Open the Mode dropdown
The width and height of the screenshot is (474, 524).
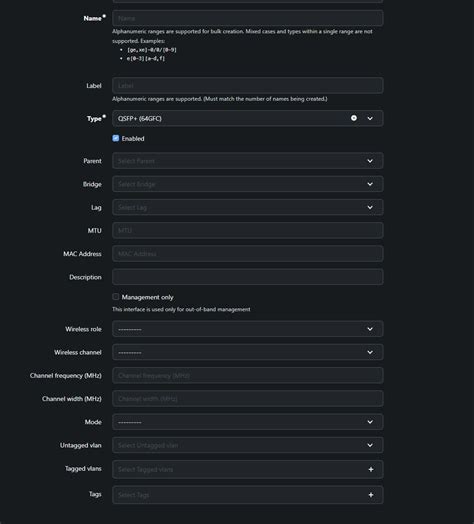248,422
